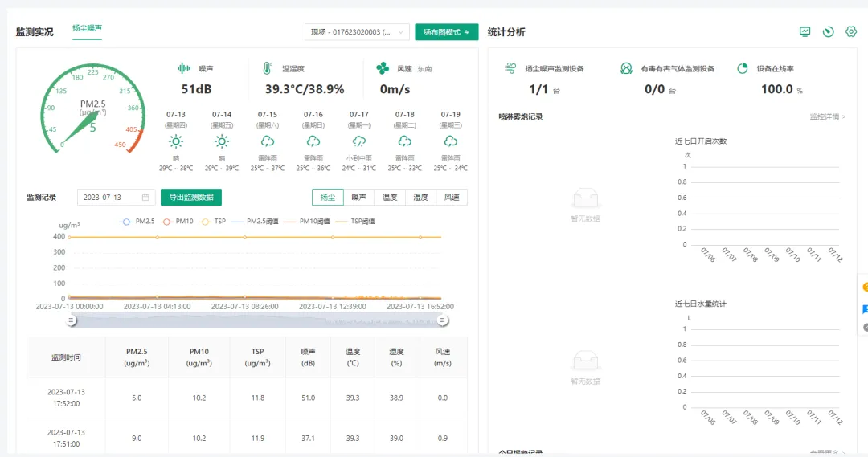Screen dimensions: 868x457
Task: Click the 51dB noise reading
Action: [x=197, y=89]
